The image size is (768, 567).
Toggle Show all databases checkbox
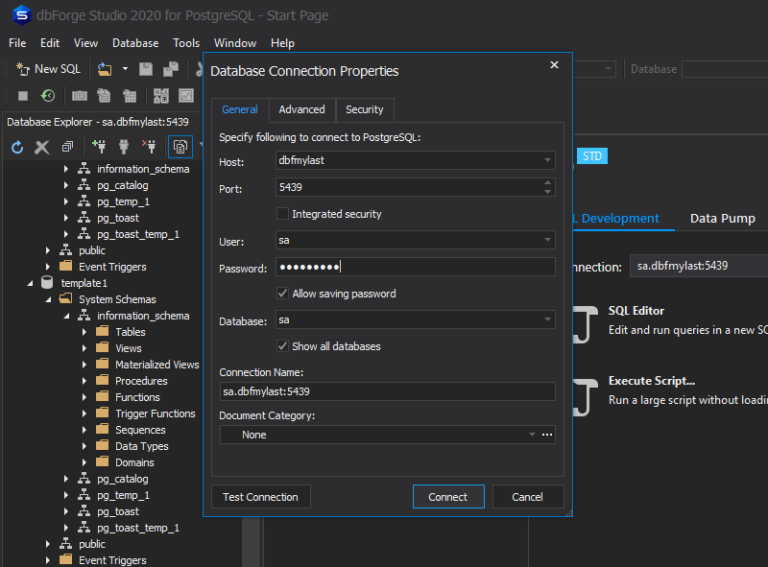(x=283, y=346)
